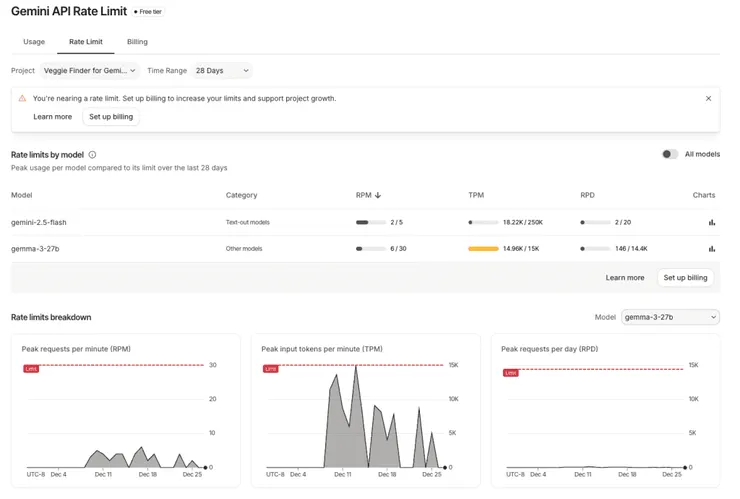Click the 2 / 5 RPM value
The image size is (740, 499).
coord(396,222)
